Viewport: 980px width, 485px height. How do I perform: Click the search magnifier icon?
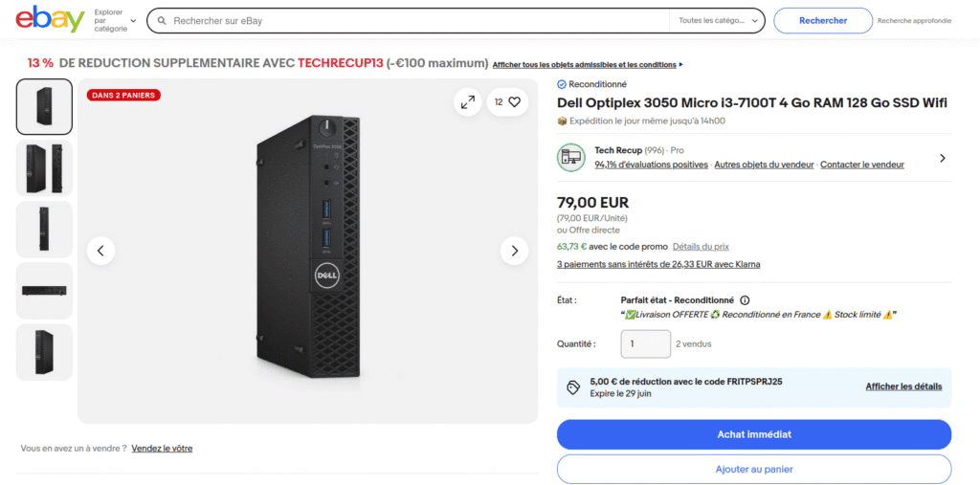162,21
